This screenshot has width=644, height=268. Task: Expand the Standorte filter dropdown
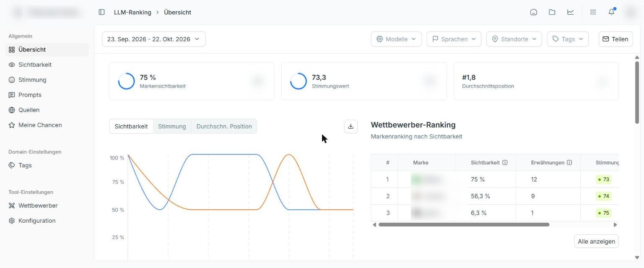[x=514, y=39]
